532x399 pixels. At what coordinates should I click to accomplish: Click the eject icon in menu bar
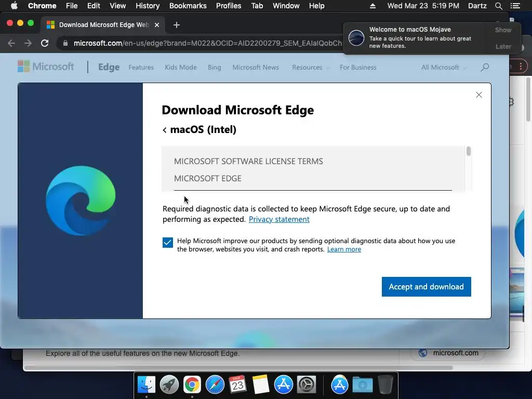373,6
